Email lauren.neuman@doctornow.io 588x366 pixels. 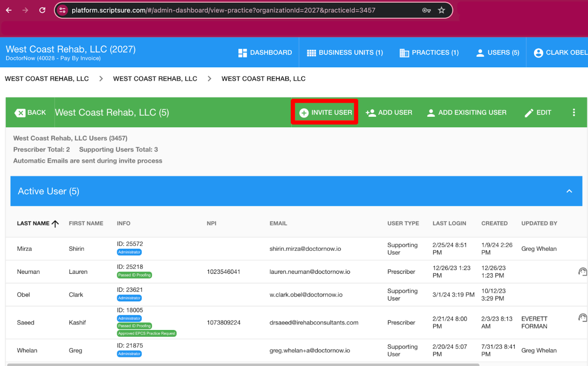pos(310,272)
